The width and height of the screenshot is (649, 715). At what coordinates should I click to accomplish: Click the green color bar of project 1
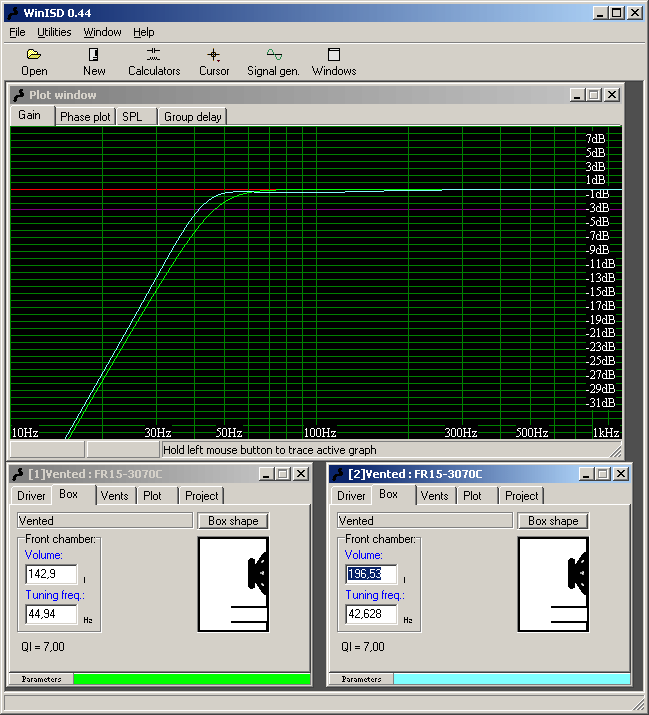click(x=191, y=679)
